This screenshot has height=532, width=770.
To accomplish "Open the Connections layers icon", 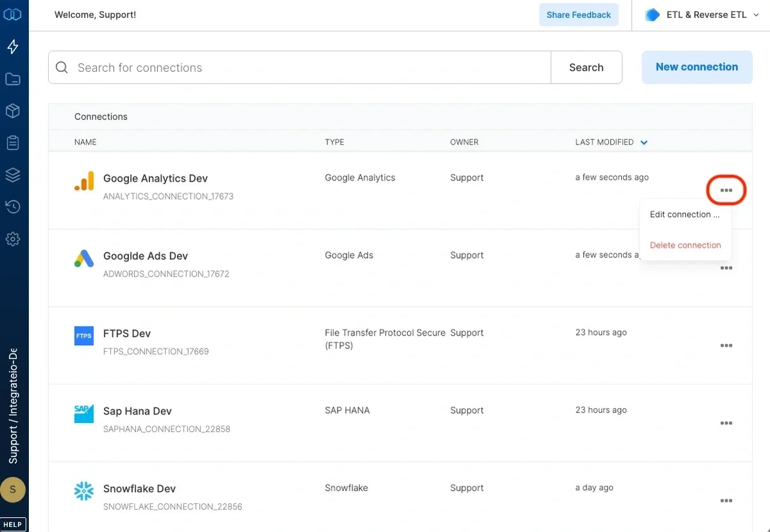I will click(13, 175).
